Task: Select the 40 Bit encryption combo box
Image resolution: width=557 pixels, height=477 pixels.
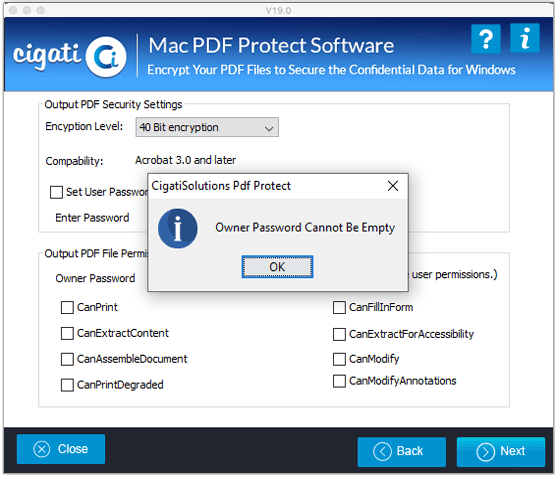Action: (207, 128)
